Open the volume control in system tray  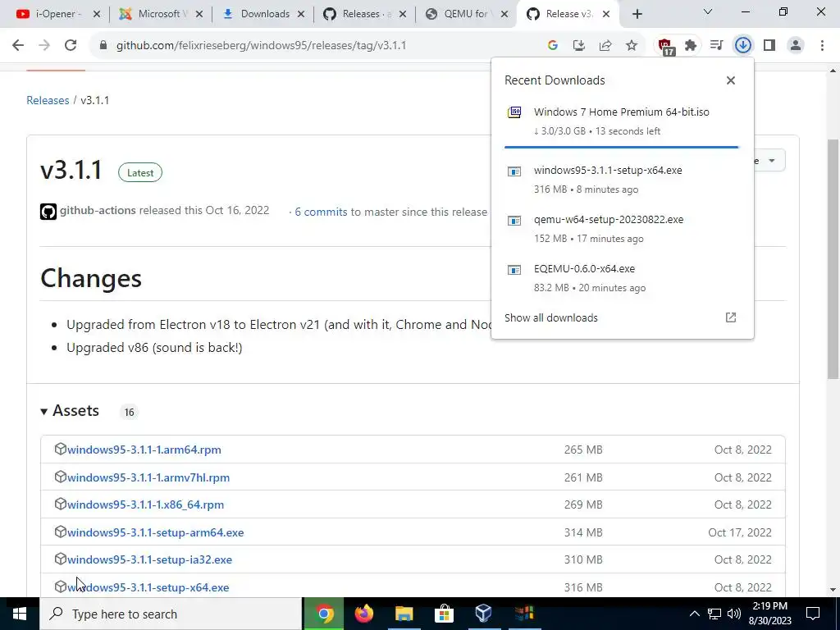click(x=734, y=614)
